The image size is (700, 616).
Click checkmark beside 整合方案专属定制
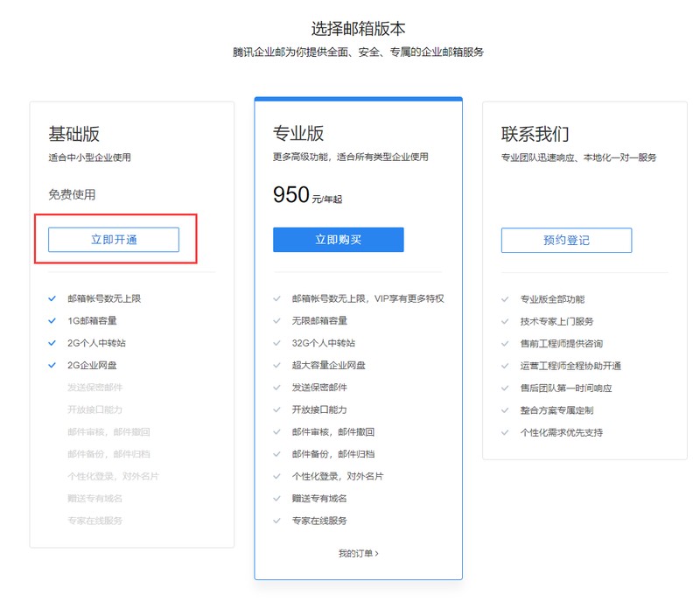point(505,410)
